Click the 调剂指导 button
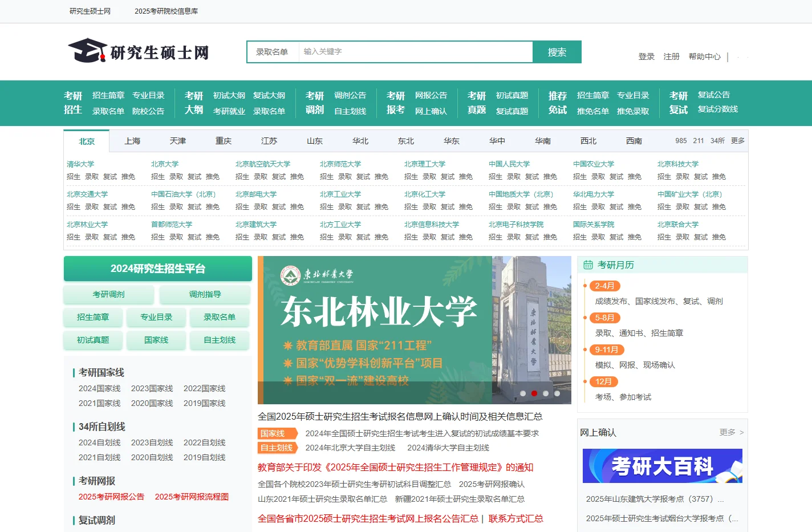 pyautogui.click(x=205, y=294)
